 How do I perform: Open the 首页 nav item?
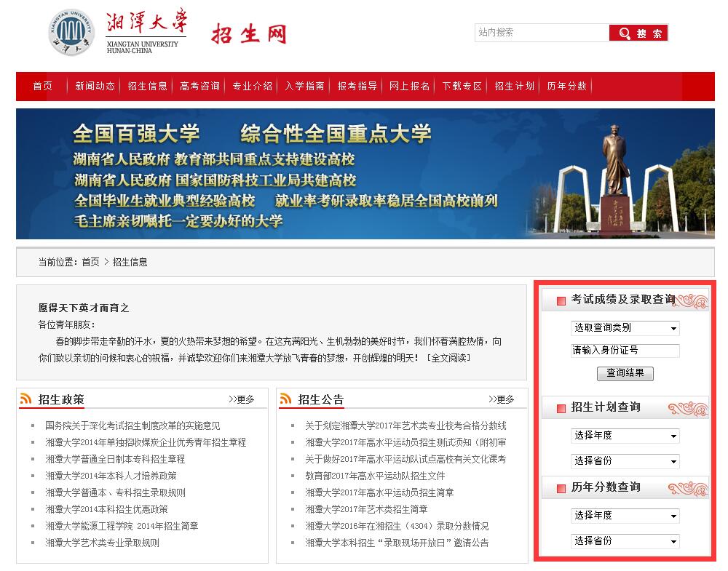pyautogui.click(x=42, y=86)
